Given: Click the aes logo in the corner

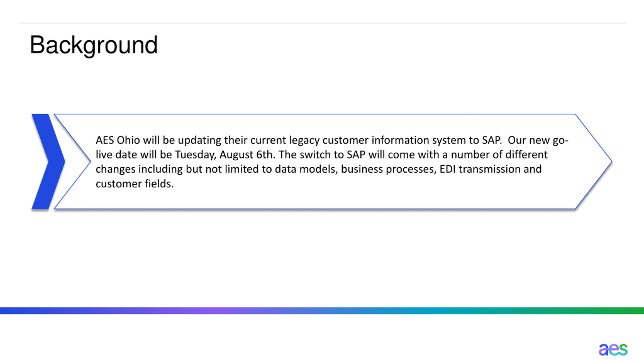Looking at the screenshot, I should coord(613,349).
